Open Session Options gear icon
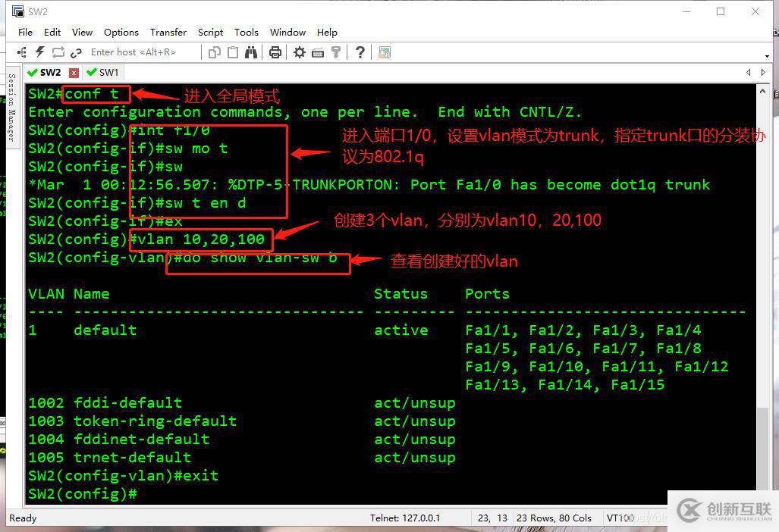Viewport: 779px width, 532px height. 300,52
